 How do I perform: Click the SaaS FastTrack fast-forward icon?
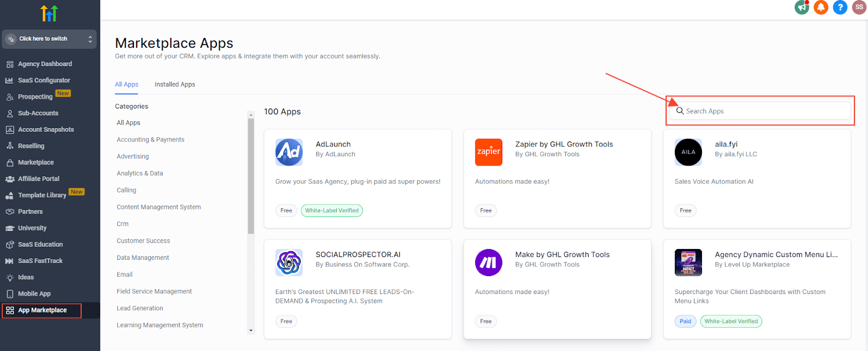click(9, 261)
